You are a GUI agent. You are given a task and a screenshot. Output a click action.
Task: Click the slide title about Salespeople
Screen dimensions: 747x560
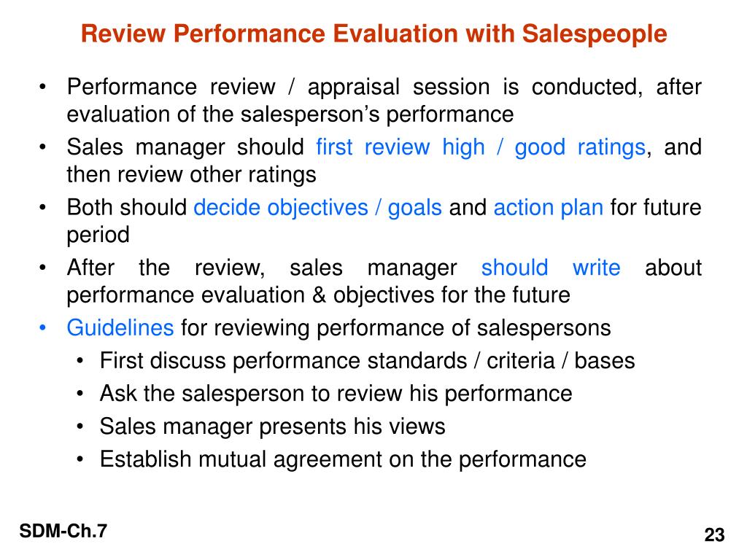[x=374, y=34]
